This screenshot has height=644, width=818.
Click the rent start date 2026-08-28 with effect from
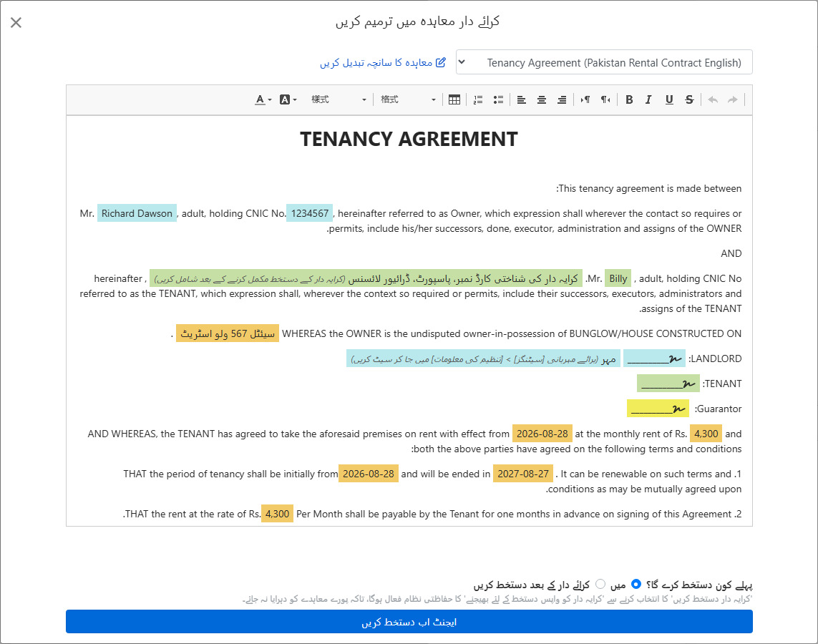542,434
